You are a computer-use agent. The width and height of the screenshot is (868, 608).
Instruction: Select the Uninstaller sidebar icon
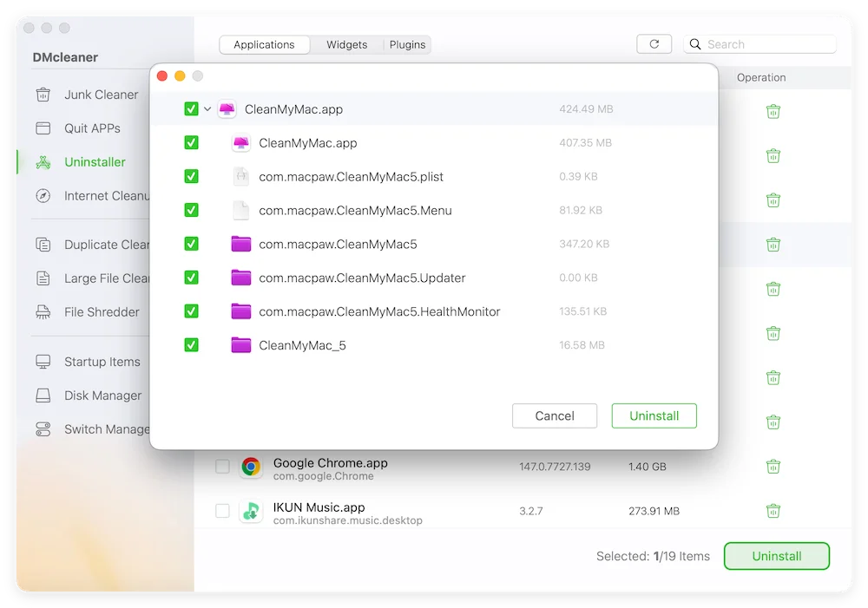tap(43, 162)
